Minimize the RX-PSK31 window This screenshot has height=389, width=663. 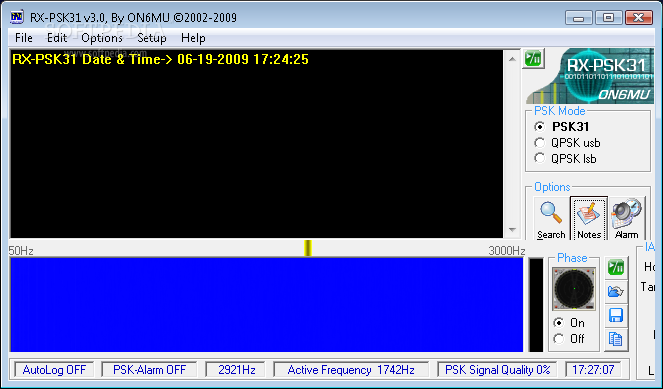pyautogui.click(x=579, y=18)
